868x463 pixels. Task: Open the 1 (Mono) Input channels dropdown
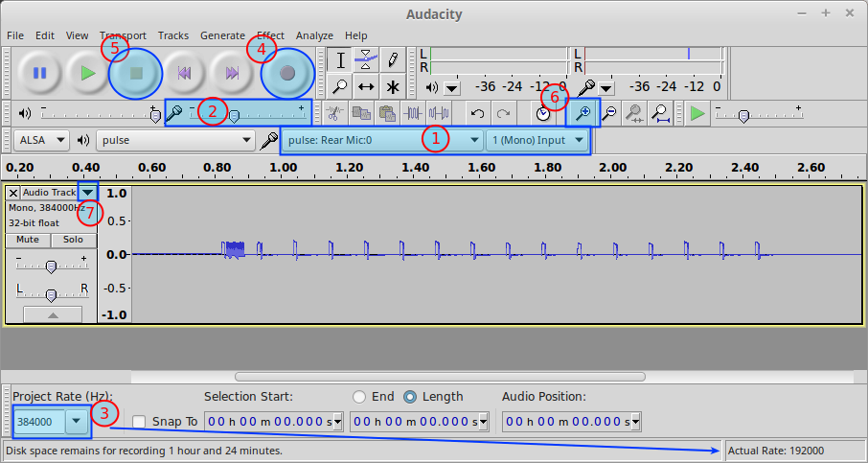[537, 140]
